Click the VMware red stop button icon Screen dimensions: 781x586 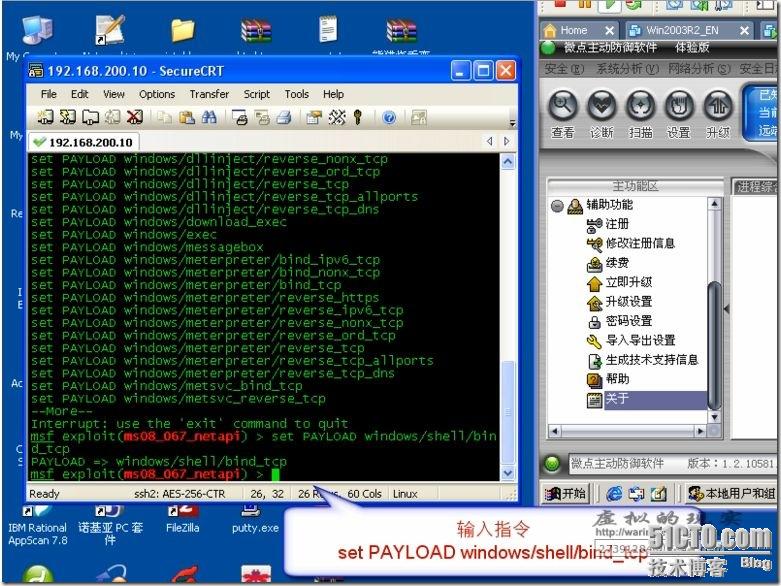(x=560, y=4)
